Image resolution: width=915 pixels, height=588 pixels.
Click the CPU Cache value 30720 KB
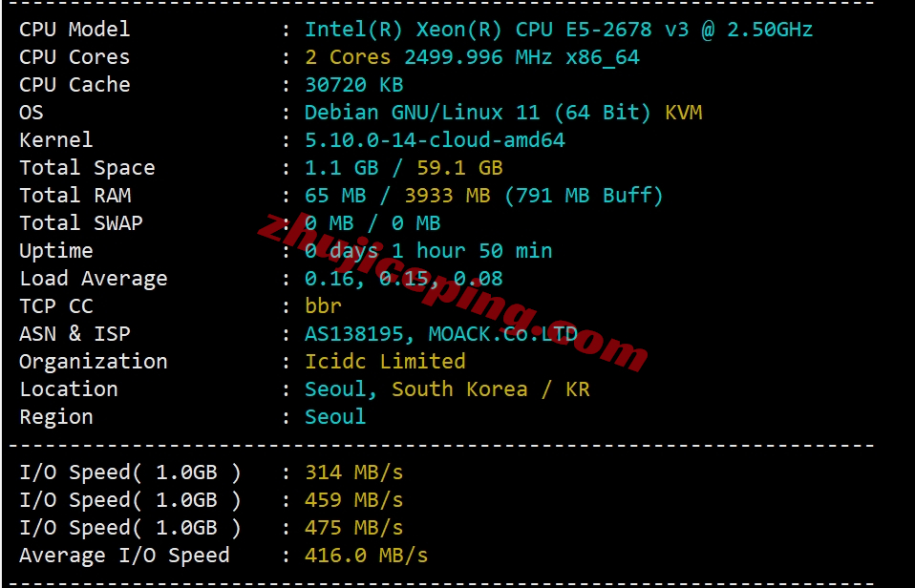(353, 85)
